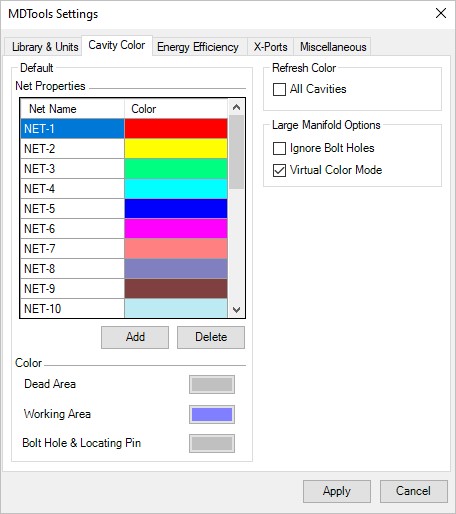Delete the selected net

pos(211,337)
